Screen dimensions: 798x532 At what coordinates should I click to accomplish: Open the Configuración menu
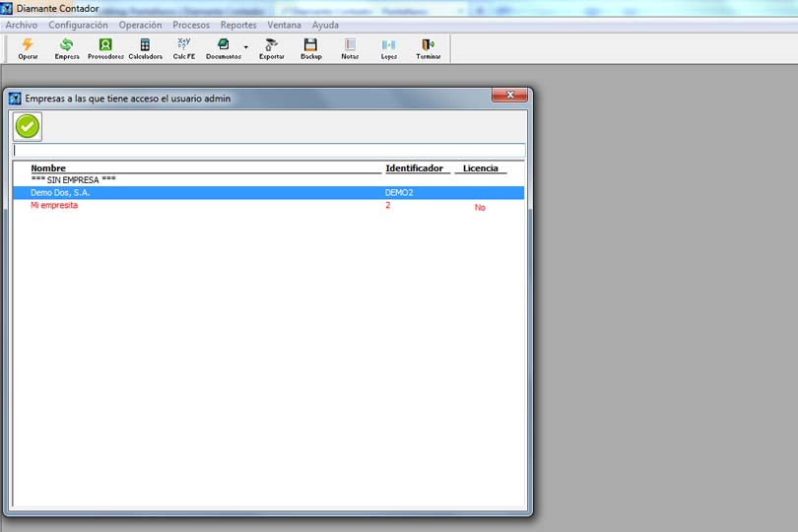(x=78, y=25)
